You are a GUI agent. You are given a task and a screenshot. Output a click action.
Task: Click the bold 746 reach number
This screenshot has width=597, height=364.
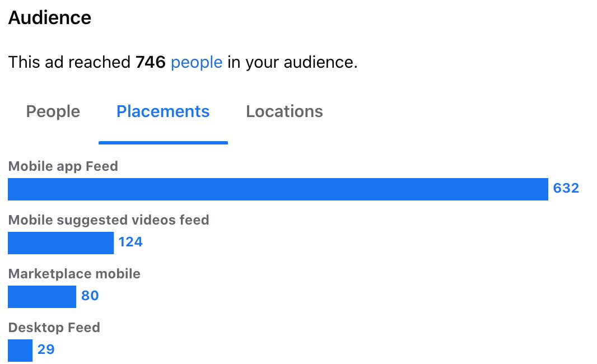[150, 62]
